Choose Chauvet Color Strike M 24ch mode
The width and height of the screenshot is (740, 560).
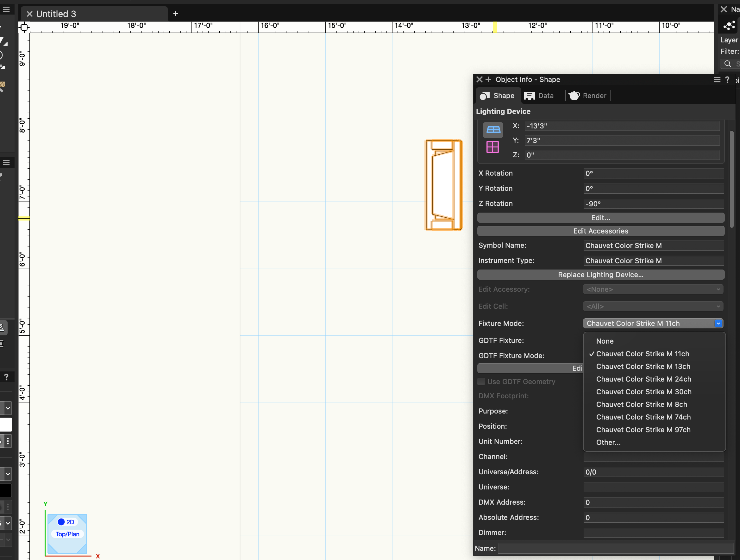643,379
